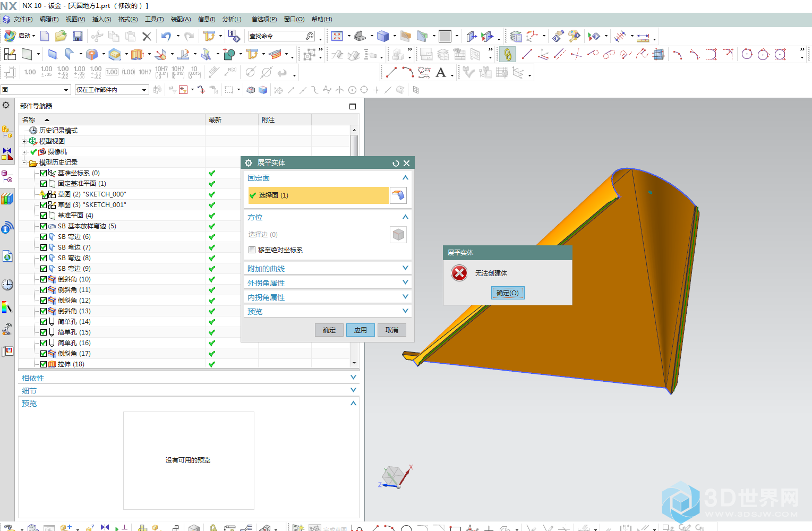This screenshot has height=531, width=812.
Task: Open Layer Settings icon in toolbar
Action: click(x=516, y=36)
